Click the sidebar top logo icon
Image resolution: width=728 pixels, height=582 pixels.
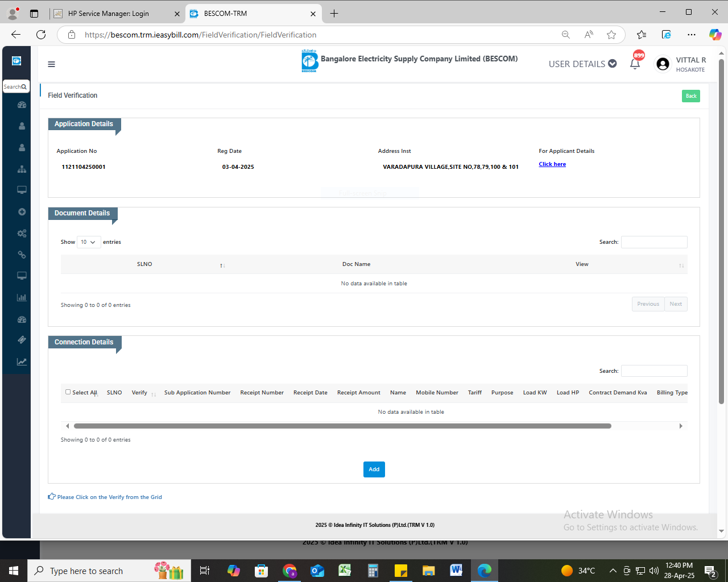[x=16, y=61]
